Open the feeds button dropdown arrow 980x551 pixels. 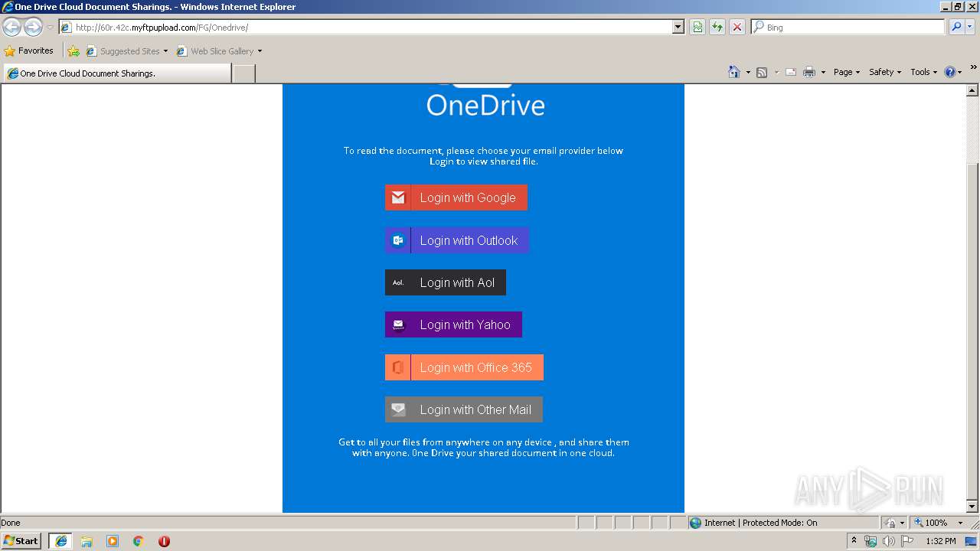point(776,73)
